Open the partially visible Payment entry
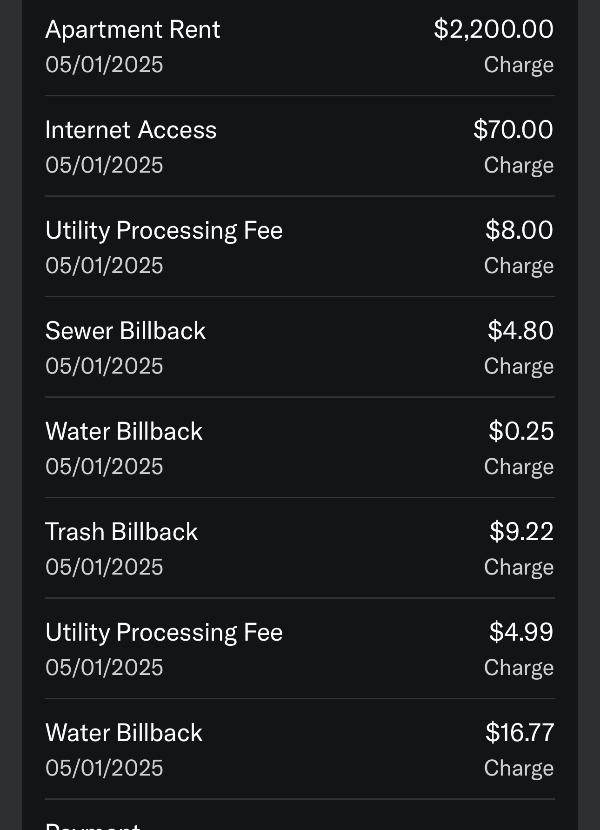 300,815
